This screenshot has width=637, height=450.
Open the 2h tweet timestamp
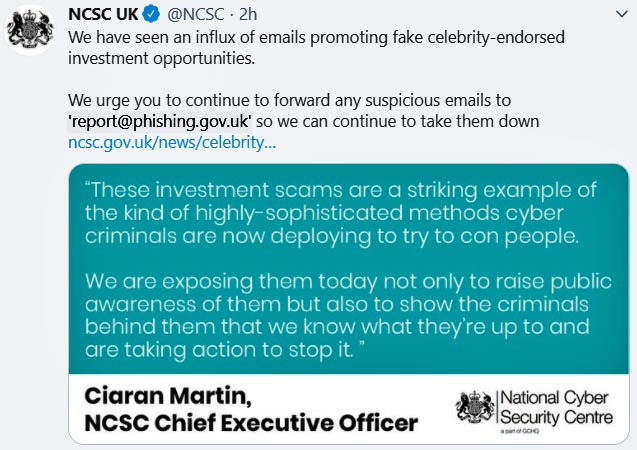pos(248,15)
